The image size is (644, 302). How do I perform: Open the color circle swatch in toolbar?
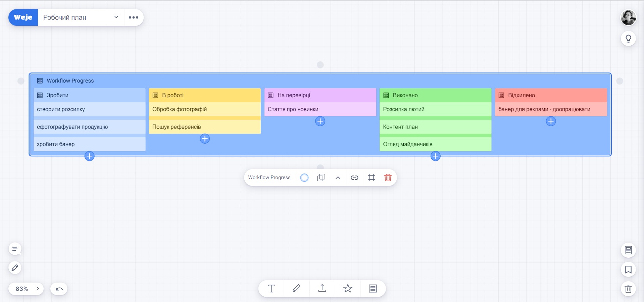click(304, 178)
